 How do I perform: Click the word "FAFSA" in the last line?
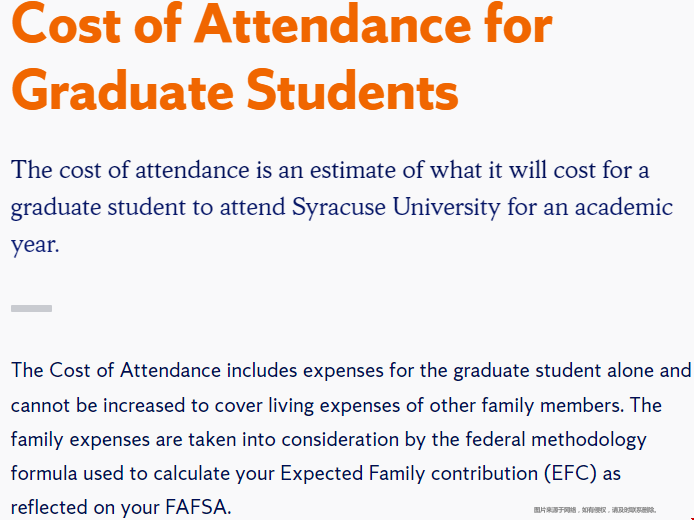click(x=198, y=507)
